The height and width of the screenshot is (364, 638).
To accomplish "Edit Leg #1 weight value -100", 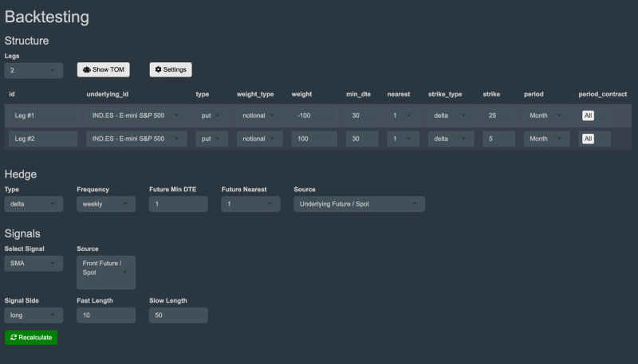I will pyautogui.click(x=314, y=115).
